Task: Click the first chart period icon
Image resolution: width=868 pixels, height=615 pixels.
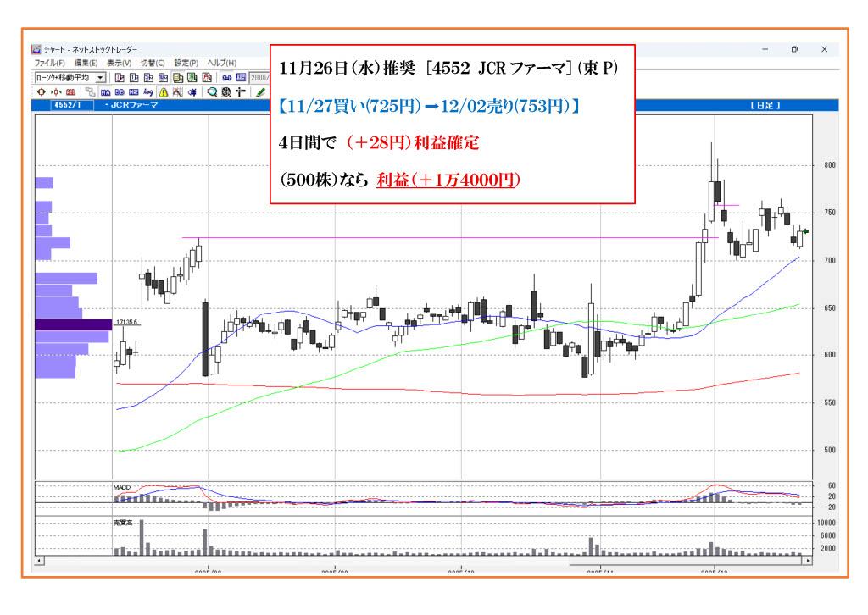Action: click(120, 77)
